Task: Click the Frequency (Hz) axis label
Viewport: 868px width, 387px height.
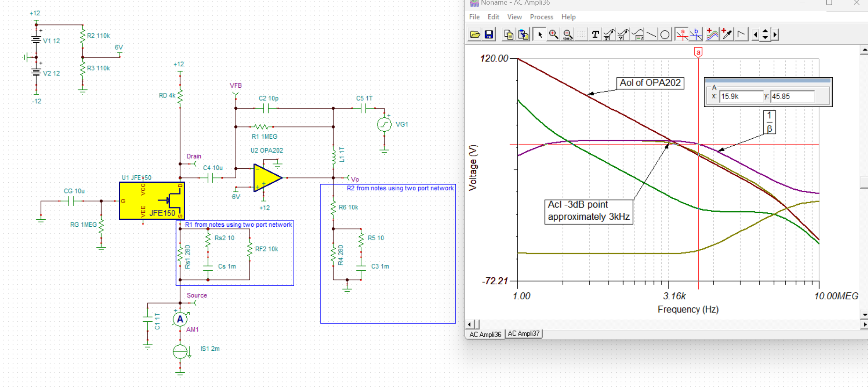Action: click(688, 310)
